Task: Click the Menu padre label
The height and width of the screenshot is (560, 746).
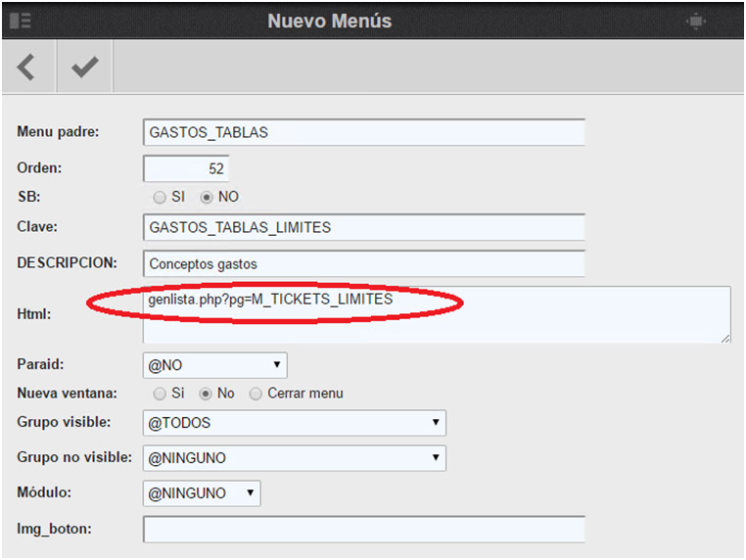Action: pyautogui.click(x=58, y=131)
